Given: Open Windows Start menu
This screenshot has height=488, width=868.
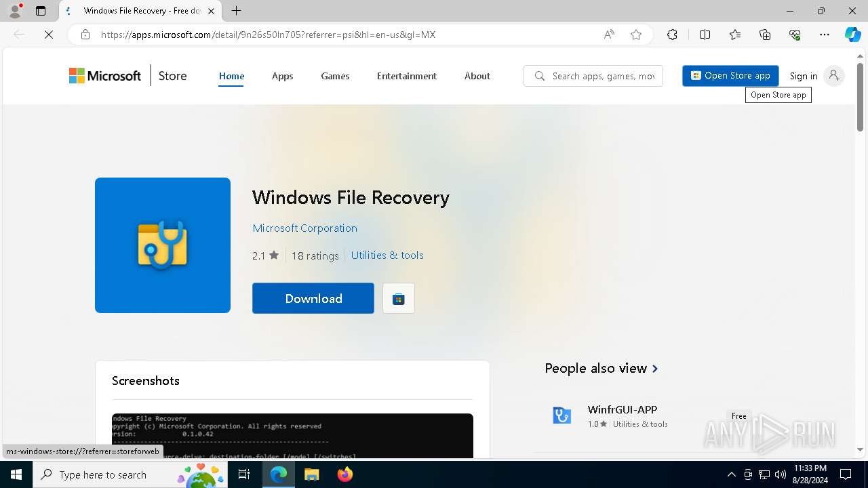Looking at the screenshot, I should coord(16,474).
